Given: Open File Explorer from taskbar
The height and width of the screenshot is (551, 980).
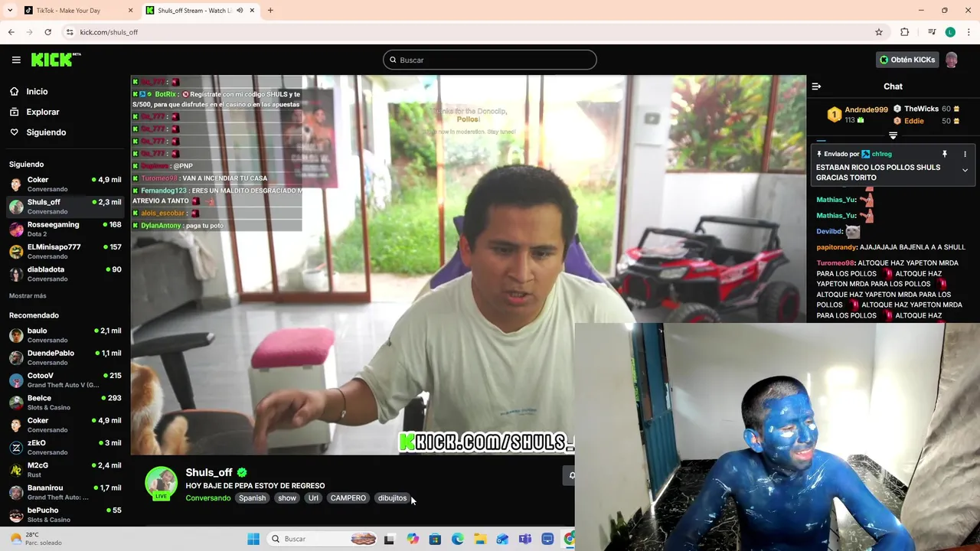Looking at the screenshot, I should (480, 539).
